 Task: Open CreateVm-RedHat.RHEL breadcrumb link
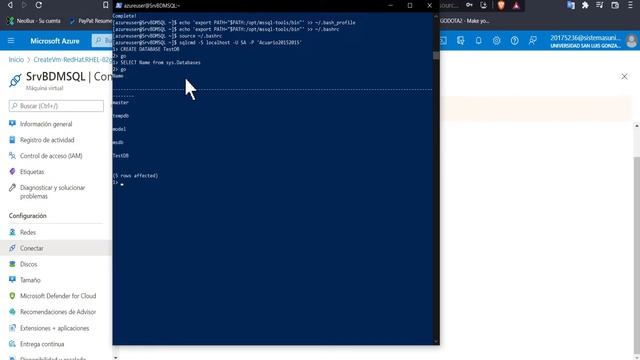point(73,60)
